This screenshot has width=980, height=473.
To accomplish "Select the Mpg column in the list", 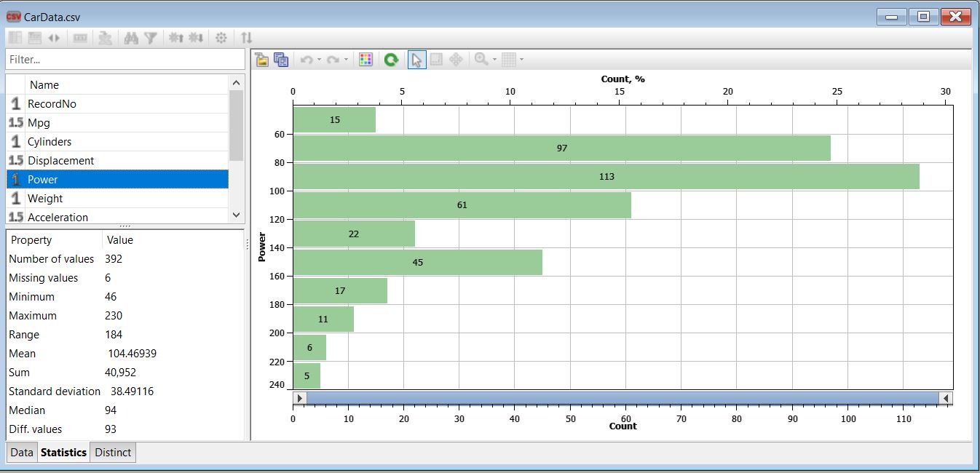I will tap(40, 122).
